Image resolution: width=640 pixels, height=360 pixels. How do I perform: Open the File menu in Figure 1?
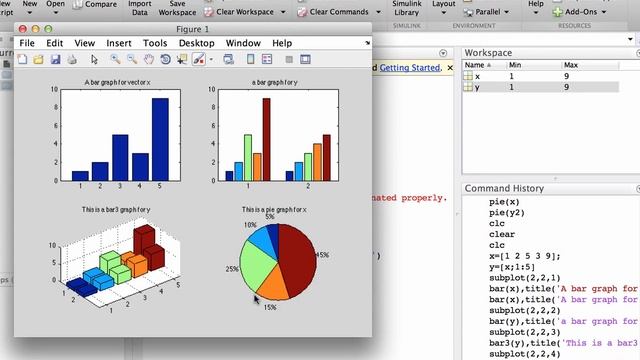point(27,43)
